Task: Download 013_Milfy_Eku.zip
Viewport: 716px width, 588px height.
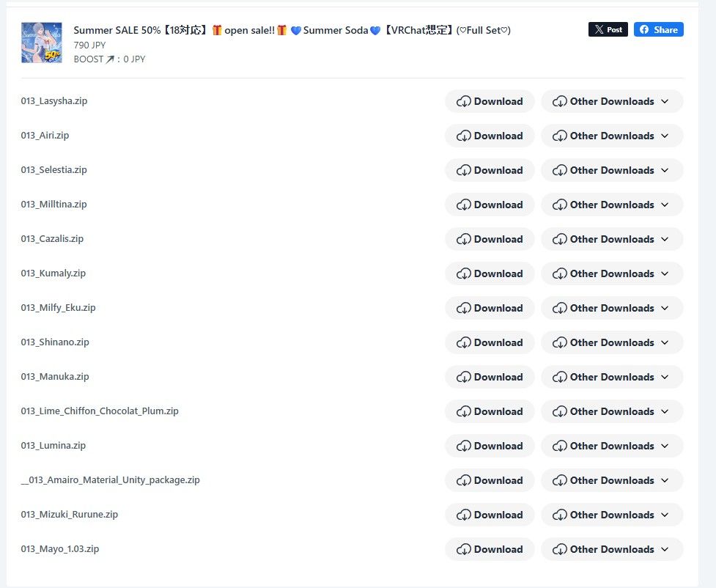Action: click(490, 308)
